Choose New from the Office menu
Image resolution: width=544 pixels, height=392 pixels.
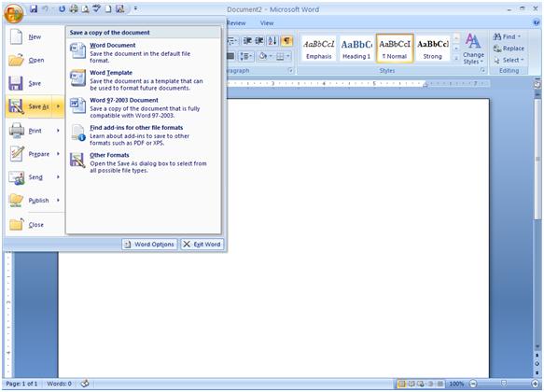35,36
